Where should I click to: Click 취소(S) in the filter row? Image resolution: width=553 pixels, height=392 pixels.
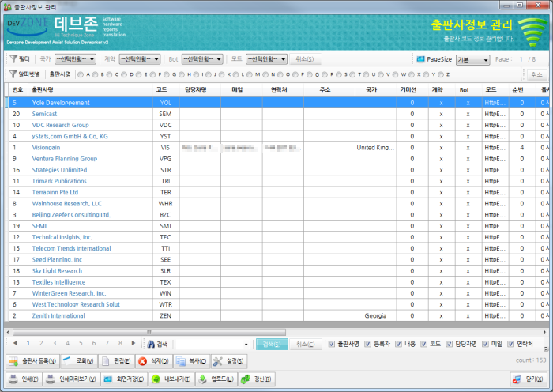[x=305, y=59]
